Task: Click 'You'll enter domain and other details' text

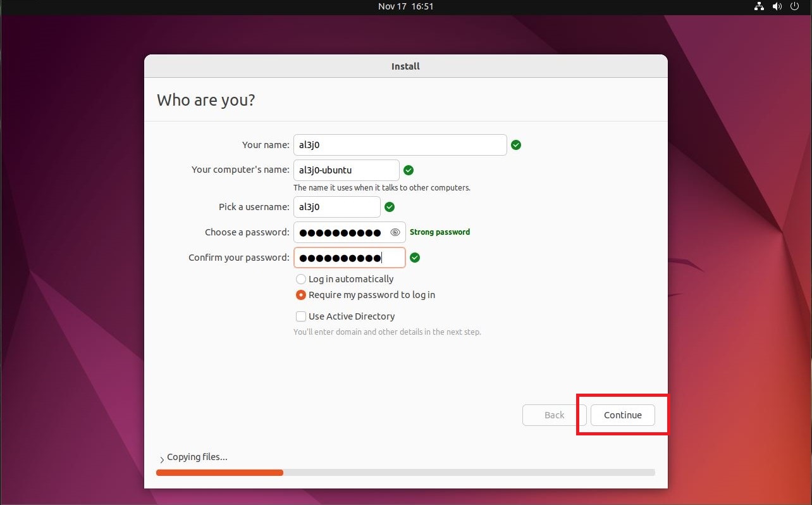Action: coord(387,332)
